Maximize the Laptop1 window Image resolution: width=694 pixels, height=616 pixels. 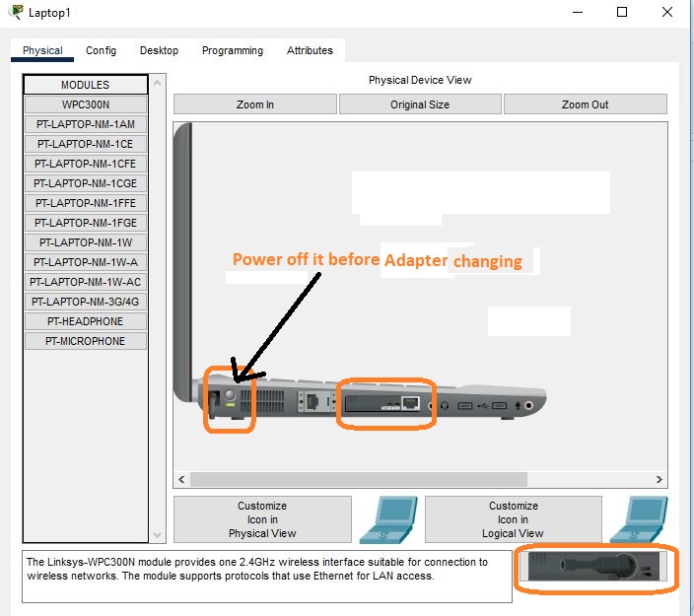pos(622,12)
